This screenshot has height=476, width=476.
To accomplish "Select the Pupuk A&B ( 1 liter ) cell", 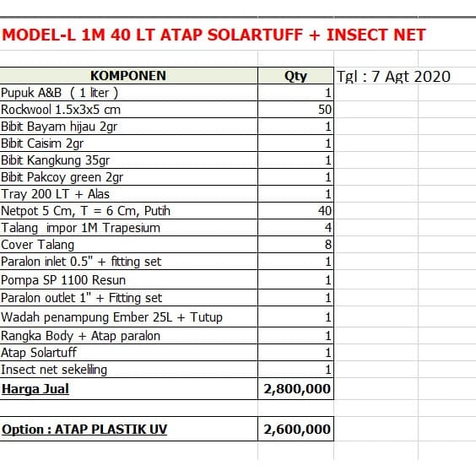I will point(129,93).
